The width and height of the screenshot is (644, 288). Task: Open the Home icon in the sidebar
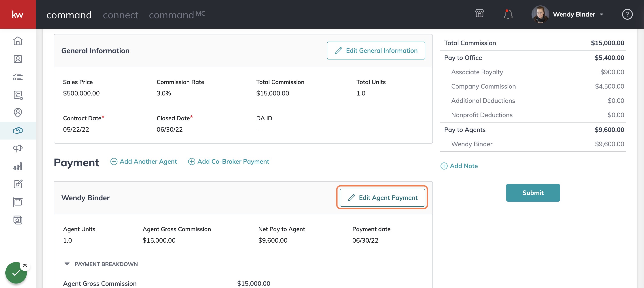(18, 41)
